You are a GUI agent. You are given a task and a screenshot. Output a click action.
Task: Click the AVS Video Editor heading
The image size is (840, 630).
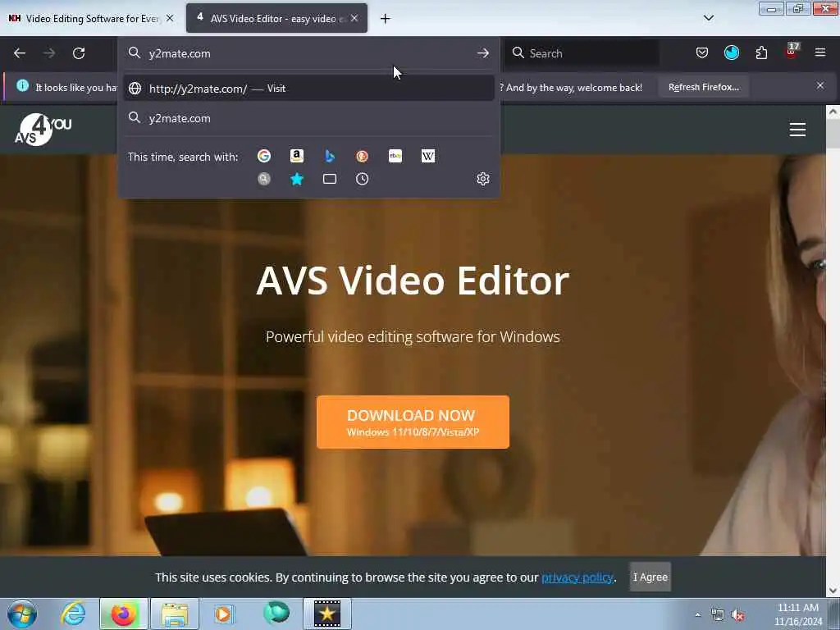(x=413, y=281)
